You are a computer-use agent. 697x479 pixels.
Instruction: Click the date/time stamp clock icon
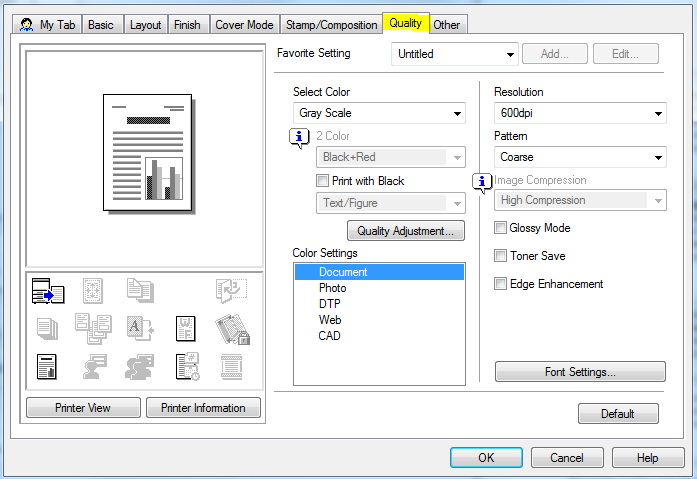pos(186,366)
